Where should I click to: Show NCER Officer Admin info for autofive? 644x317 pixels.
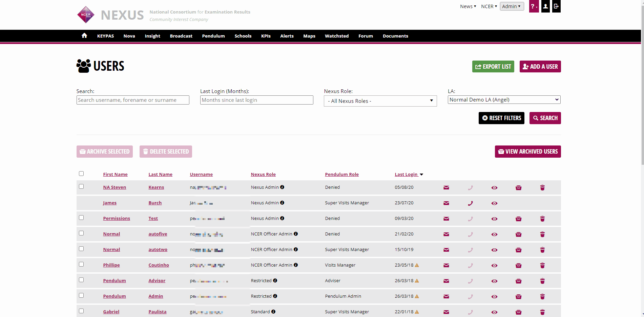(296, 234)
